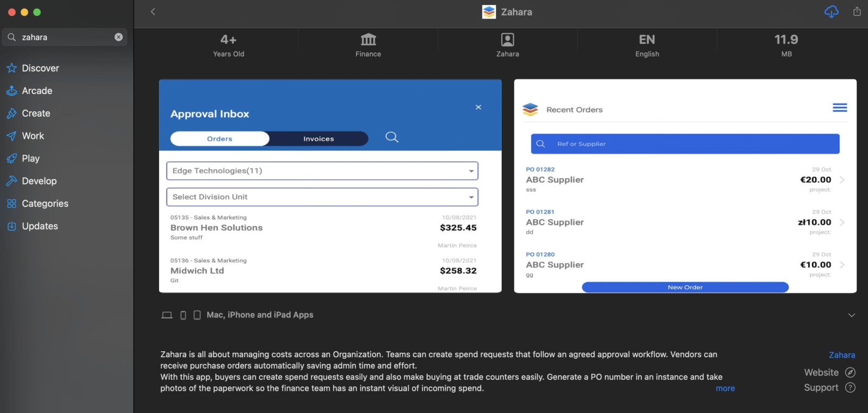Click the New Order button
The image size is (868, 413).
pyautogui.click(x=685, y=287)
